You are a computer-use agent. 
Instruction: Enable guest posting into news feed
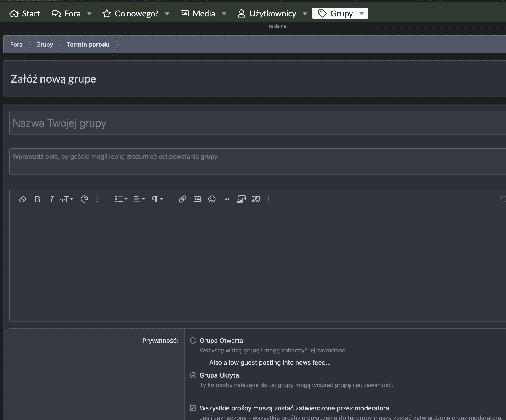[x=202, y=362]
